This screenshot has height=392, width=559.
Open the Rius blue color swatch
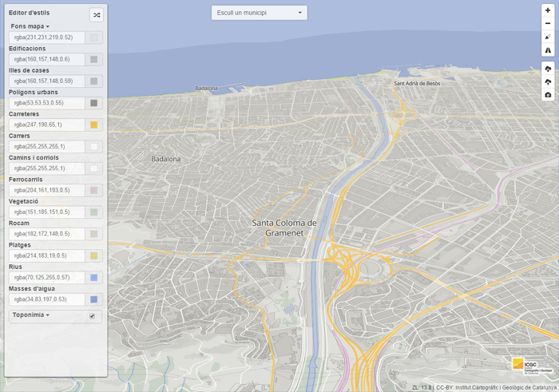pos(93,278)
